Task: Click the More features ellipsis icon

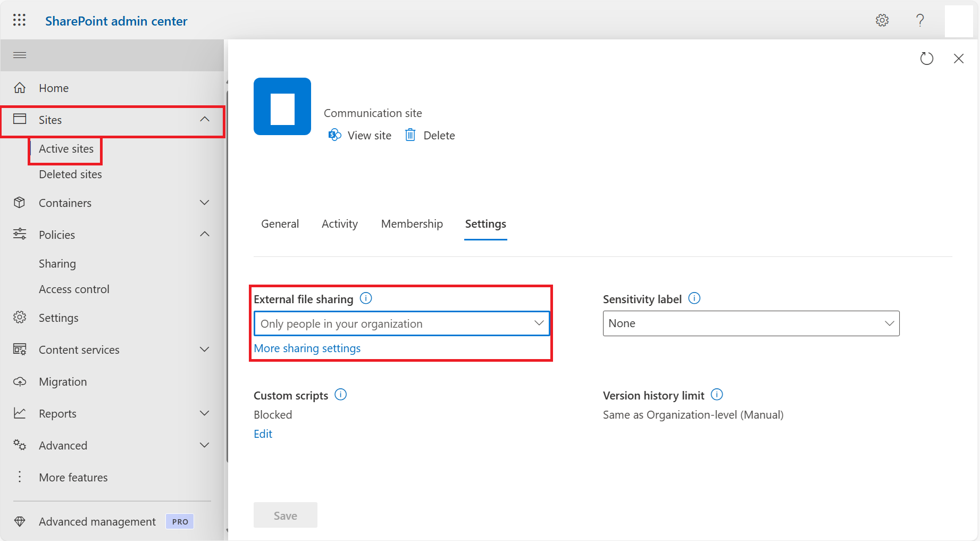Action: [20, 477]
